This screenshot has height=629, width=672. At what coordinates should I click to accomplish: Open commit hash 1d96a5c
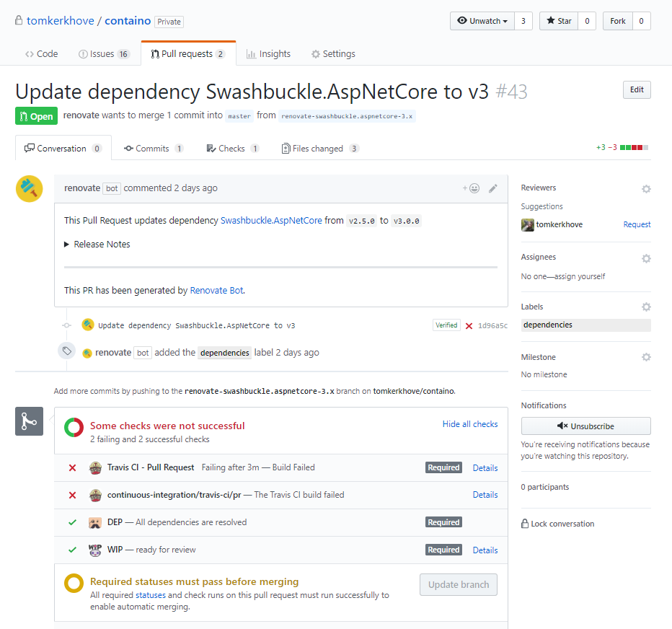pos(492,326)
